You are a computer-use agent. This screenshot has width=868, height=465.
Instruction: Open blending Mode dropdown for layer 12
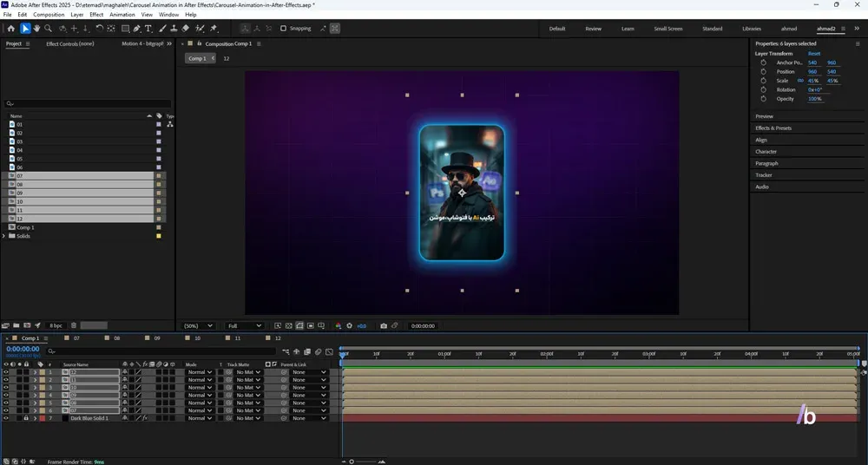pos(200,372)
